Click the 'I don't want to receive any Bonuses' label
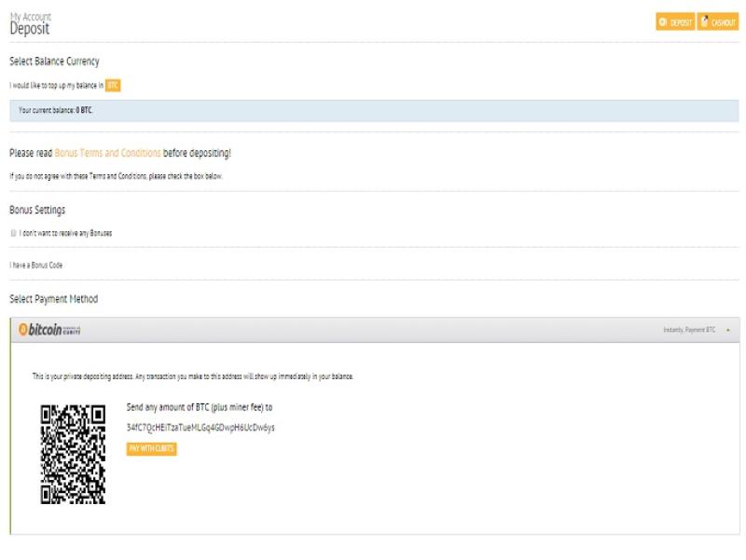The height and width of the screenshot is (560, 746). pyautogui.click(x=65, y=233)
